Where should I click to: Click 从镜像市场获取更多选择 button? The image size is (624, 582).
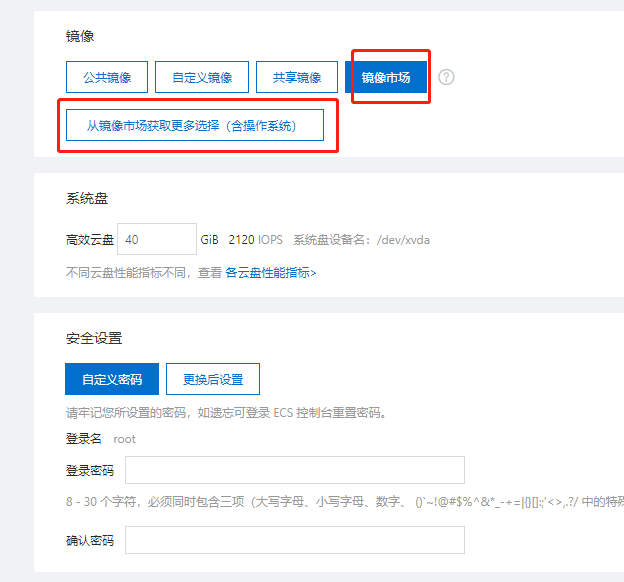pos(195,125)
